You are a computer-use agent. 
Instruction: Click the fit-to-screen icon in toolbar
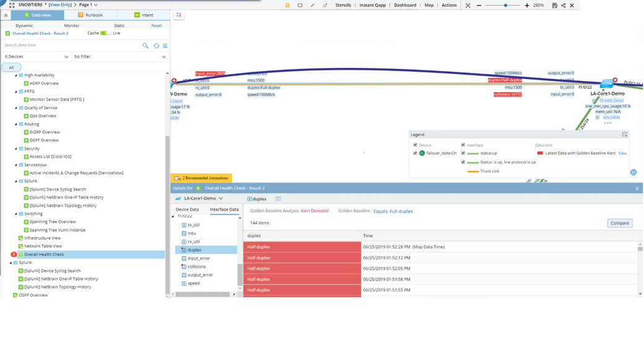click(468, 5)
